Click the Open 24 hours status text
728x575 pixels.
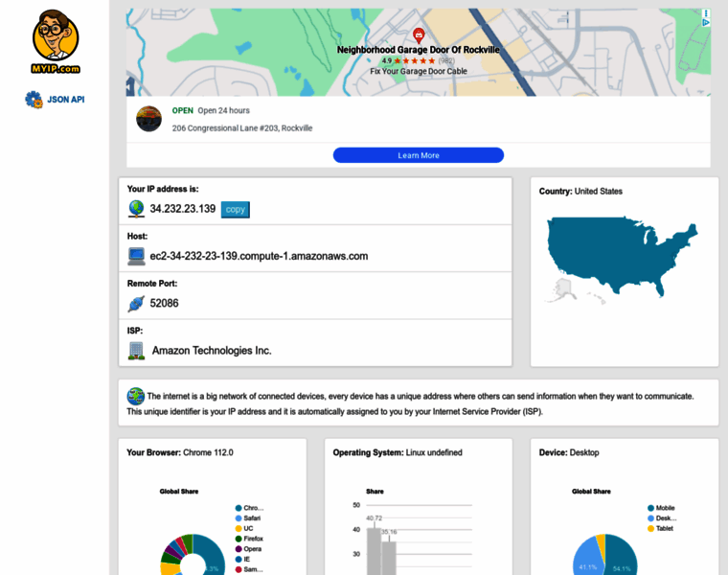pyautogui.click(x=224, y=110)
